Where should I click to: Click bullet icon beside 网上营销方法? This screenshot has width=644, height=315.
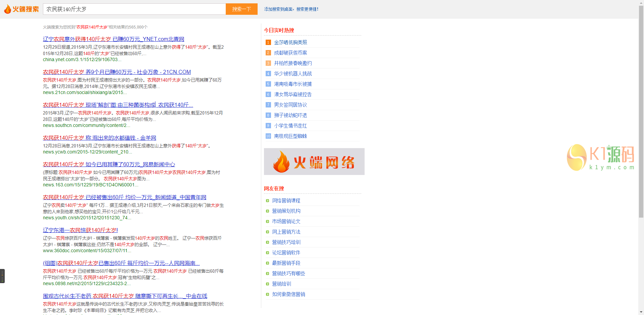click(x=267, y=232)
